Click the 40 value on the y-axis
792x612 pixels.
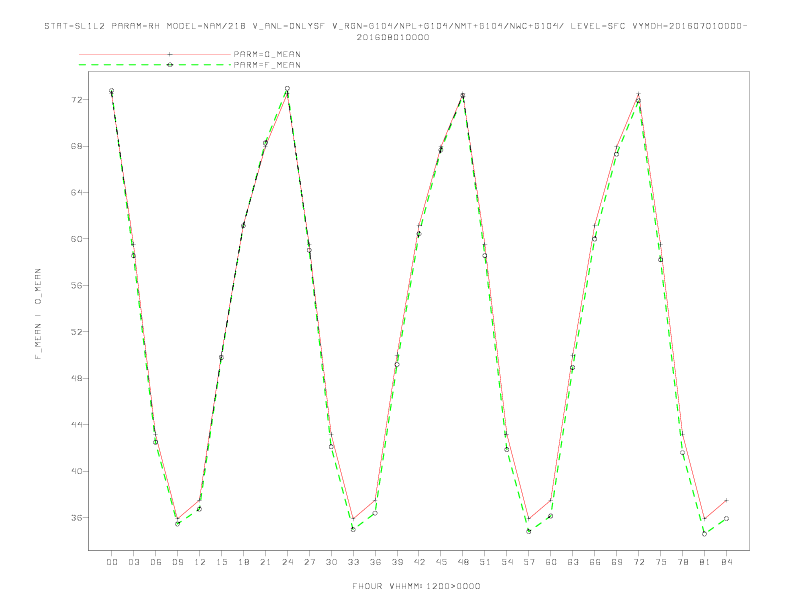coord(76,471)
